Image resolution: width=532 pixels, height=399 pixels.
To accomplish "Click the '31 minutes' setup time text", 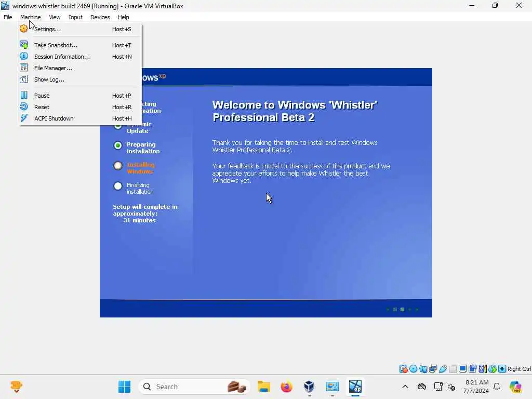I will click(x=139, y=220).
